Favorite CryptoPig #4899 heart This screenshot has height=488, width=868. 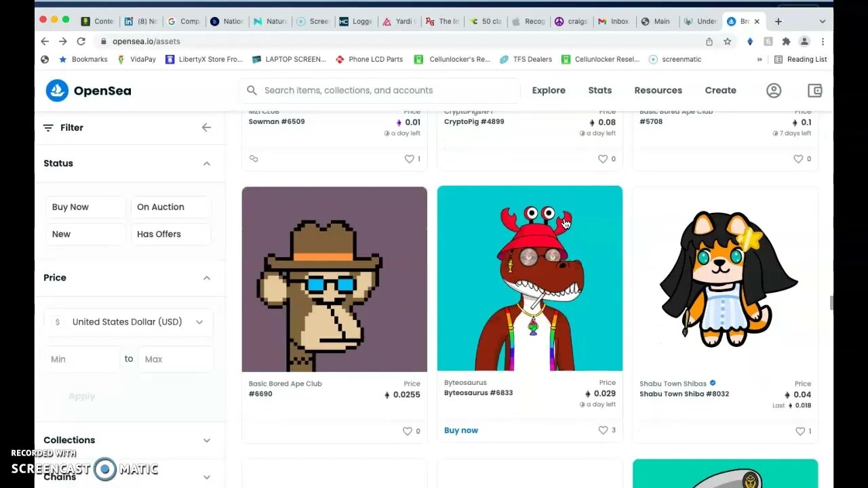coord(603,159)
